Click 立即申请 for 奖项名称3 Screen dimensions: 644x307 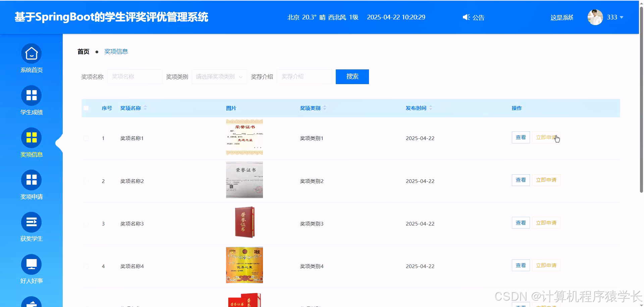[x=546, y=223]
